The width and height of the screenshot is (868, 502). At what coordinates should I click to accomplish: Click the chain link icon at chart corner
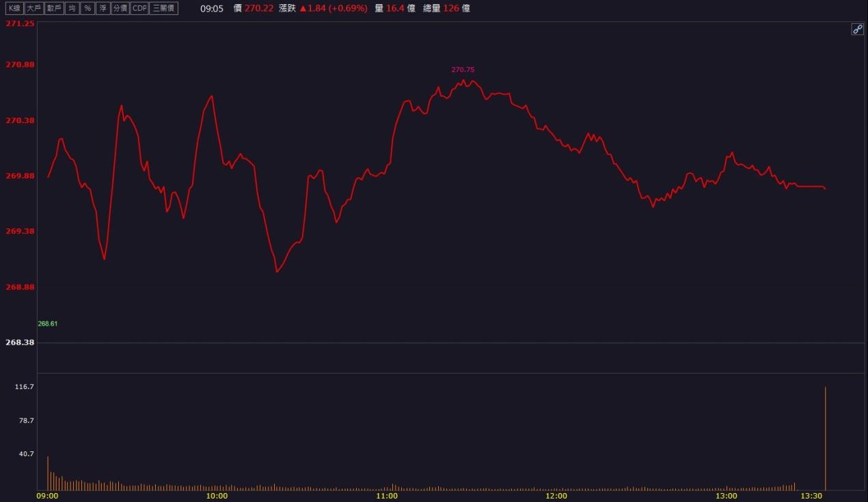(857, 29)
